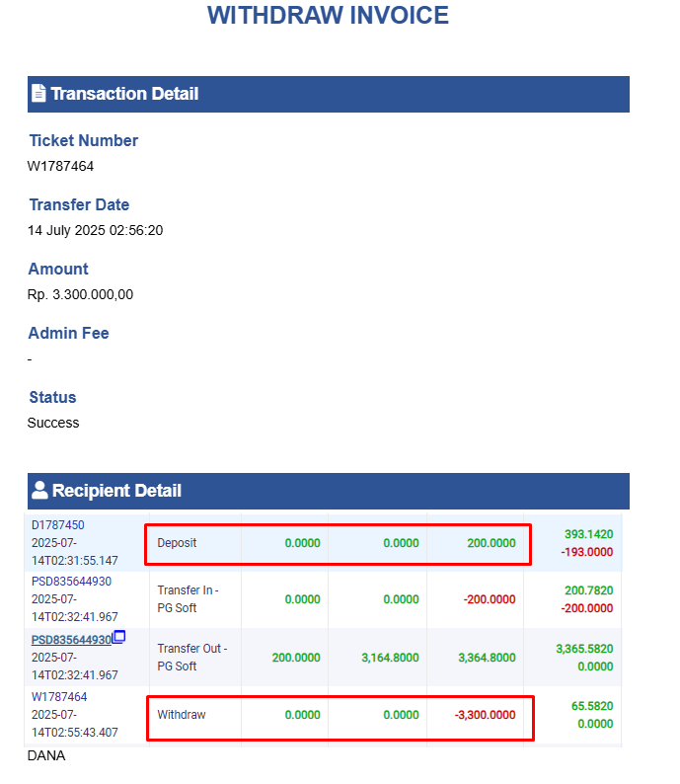Click the Amount label

(x=58, y=269)
